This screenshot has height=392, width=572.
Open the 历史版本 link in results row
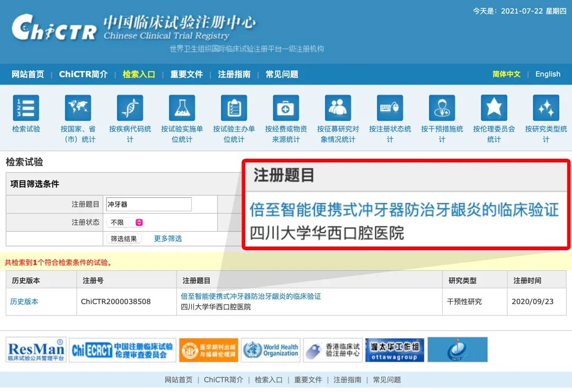click(x=24, y=302)
